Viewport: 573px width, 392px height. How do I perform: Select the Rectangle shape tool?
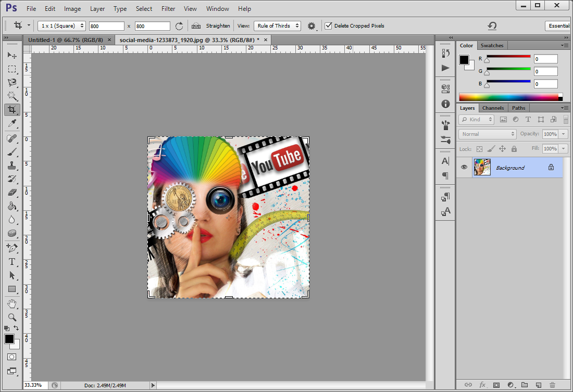point(12,289)
